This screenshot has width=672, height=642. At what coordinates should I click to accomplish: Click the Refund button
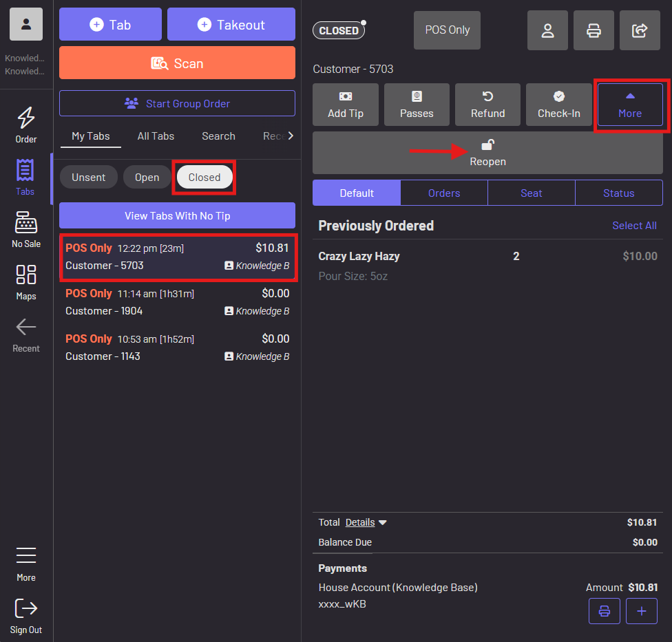(487, 105)
